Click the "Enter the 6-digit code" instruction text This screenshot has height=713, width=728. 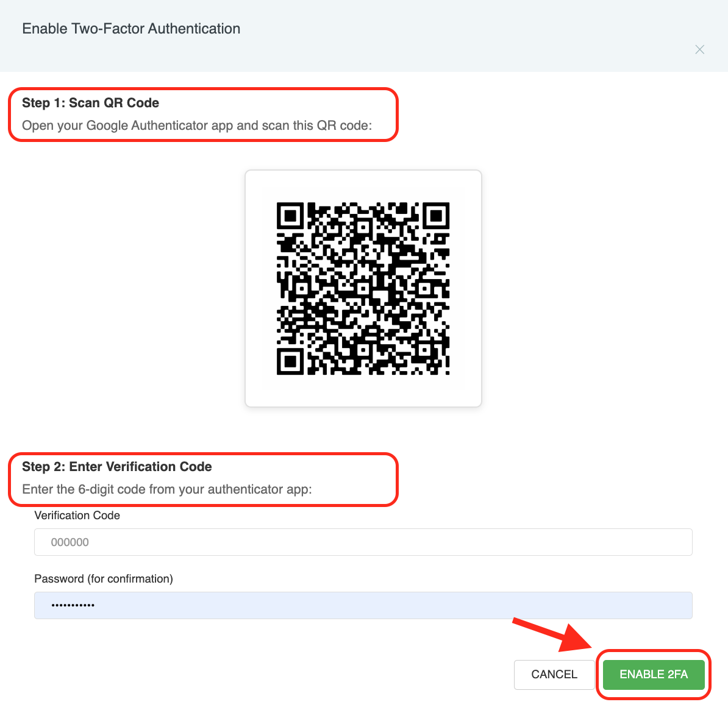tap(167, 489)
